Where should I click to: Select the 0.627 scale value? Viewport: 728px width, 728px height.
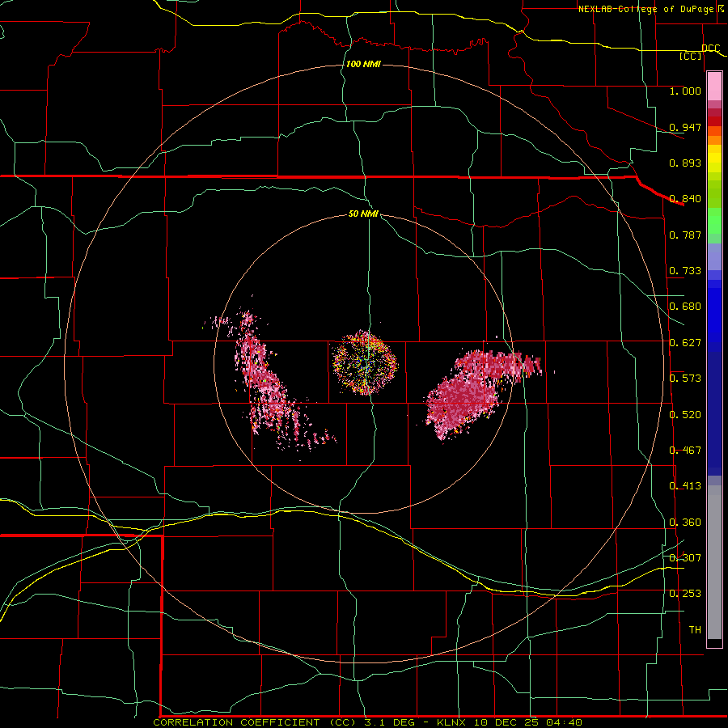pyautogui.click(x=685, y=343)
